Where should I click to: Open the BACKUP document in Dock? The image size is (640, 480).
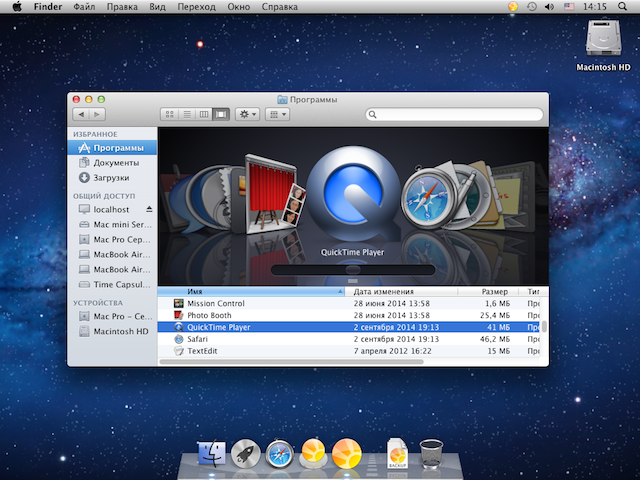pyautogui.click(x=397, y=452)
